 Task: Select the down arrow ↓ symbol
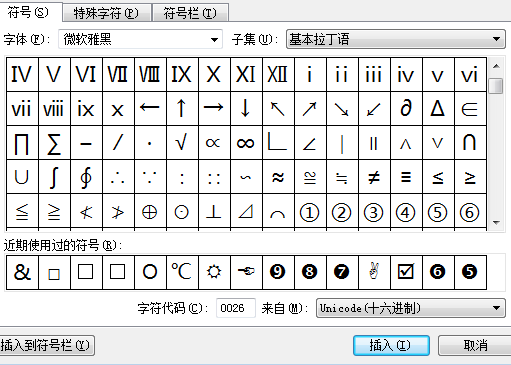click(246, 109)
